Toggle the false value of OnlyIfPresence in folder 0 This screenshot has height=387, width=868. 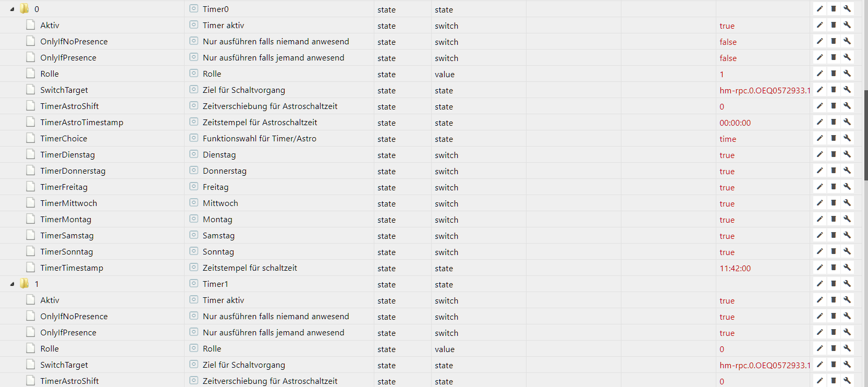(728, 58)
